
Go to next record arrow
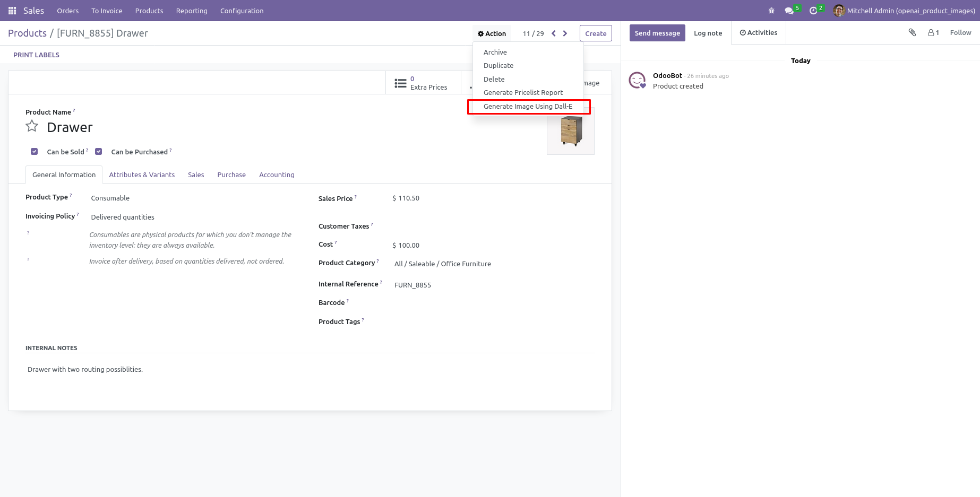(x=565, y=33)
